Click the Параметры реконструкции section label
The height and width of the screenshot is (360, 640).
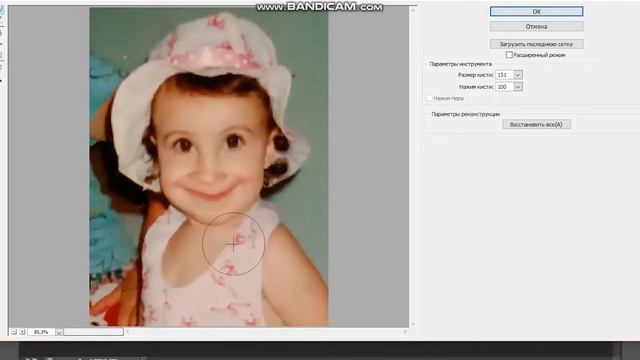466,114
